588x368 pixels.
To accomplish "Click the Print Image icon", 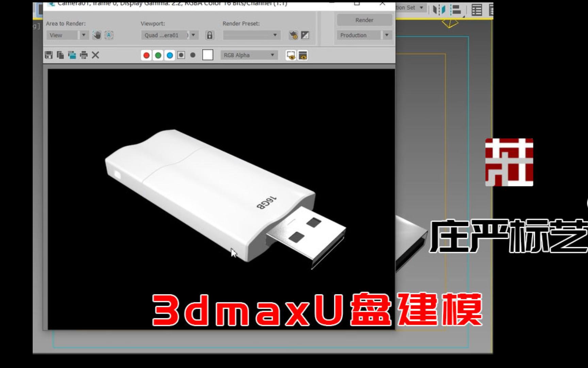I will pyautogui.click(x=84, y=55).
